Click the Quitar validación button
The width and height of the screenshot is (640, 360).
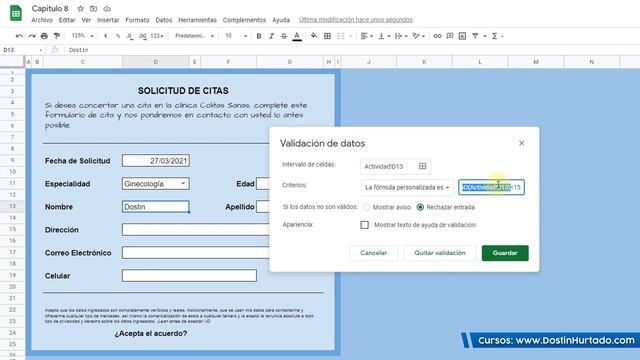pos(440,253)
